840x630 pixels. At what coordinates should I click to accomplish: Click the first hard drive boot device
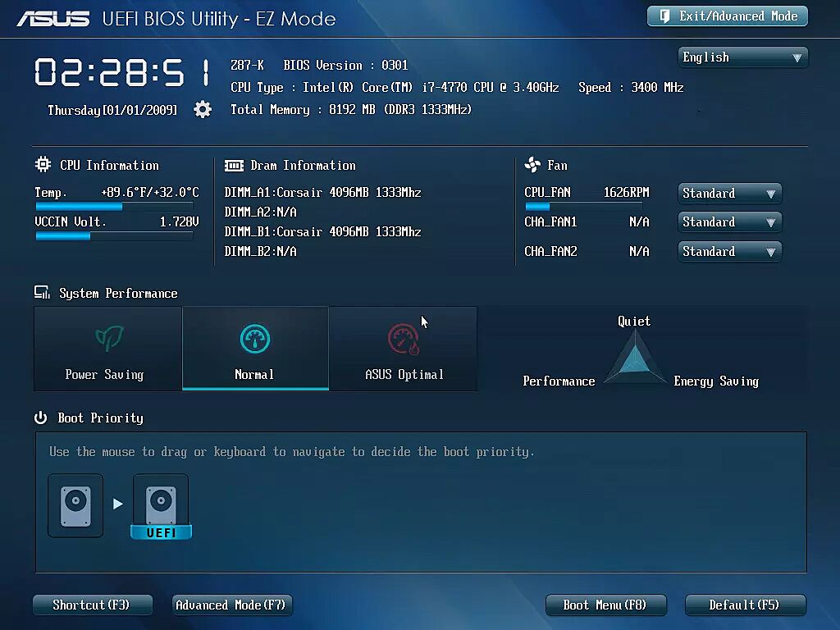[75, 504]
